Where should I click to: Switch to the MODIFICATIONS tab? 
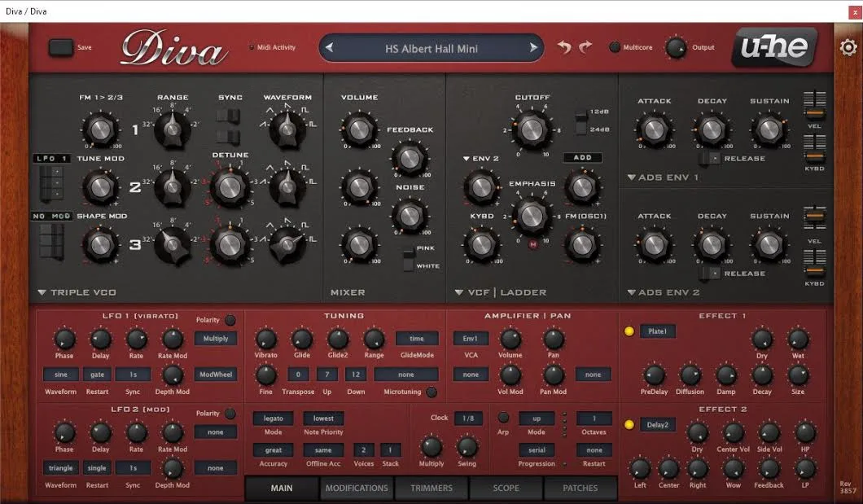click(357, 488)
